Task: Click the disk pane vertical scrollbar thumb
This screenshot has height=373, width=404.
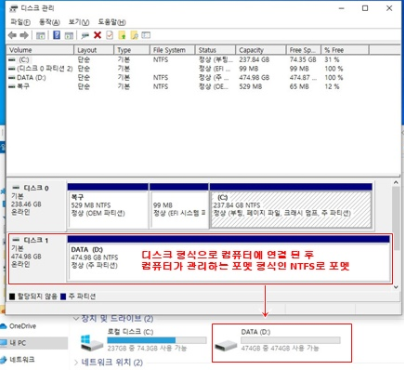Action: [396, 218]
